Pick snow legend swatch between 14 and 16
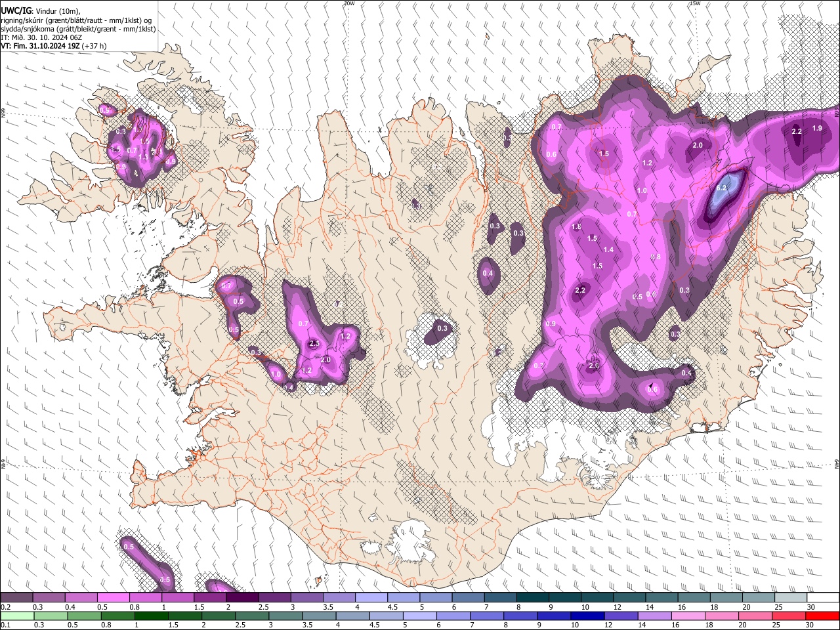Viewport: 840px width, 630px height. click(661, 598)
